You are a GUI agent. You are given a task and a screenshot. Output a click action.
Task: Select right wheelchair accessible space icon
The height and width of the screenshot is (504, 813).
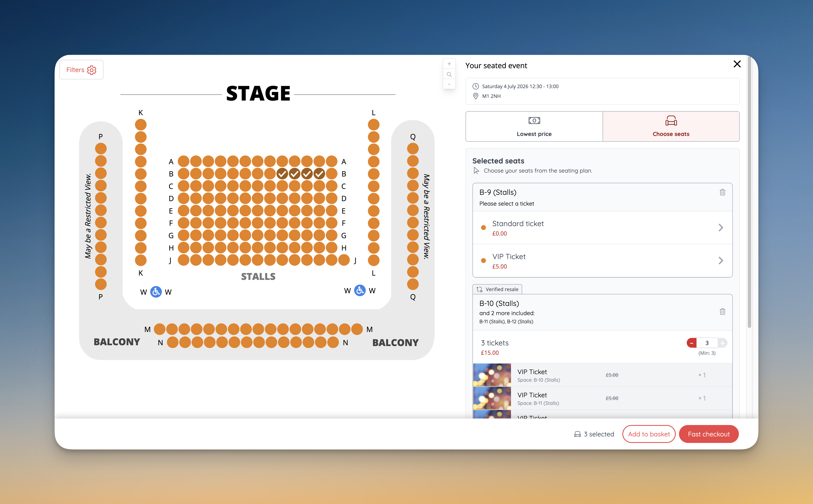click(360, 290)
